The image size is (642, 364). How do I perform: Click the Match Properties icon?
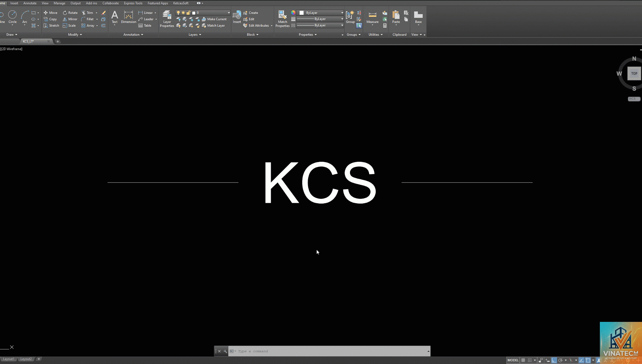[x=283, y=19]
